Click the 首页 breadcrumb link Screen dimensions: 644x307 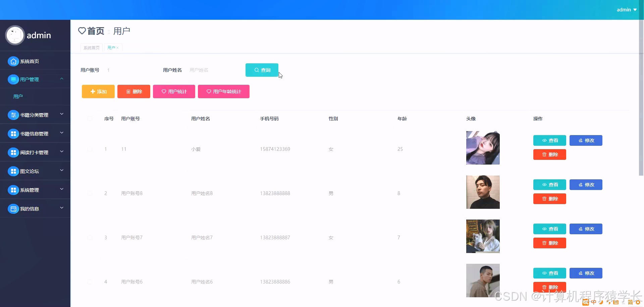click(x=96, y=31)
